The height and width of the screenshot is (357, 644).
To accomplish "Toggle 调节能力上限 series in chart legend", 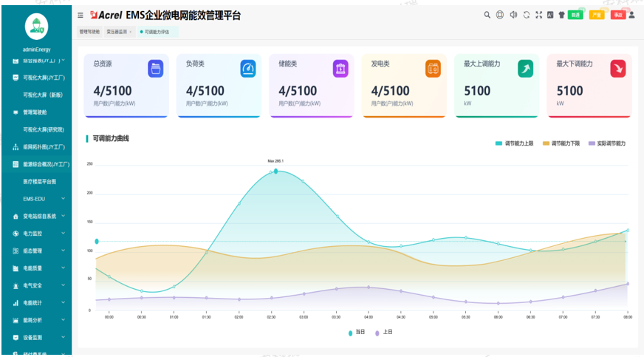I will point(515,143).
